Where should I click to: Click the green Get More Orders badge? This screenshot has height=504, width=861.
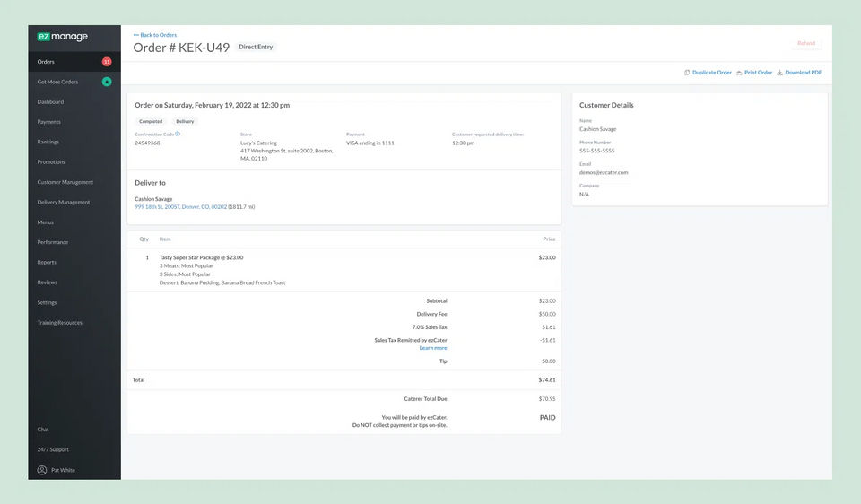pos(107,82)
